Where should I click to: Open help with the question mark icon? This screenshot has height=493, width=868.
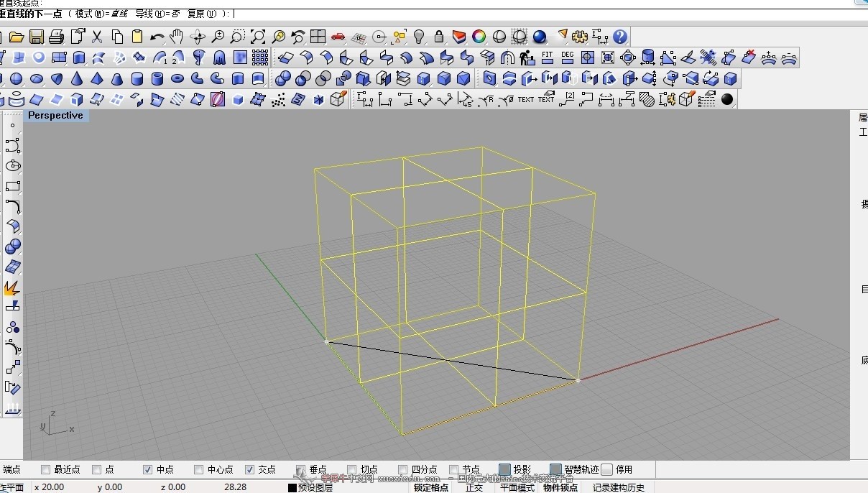(x=620, y=37)
